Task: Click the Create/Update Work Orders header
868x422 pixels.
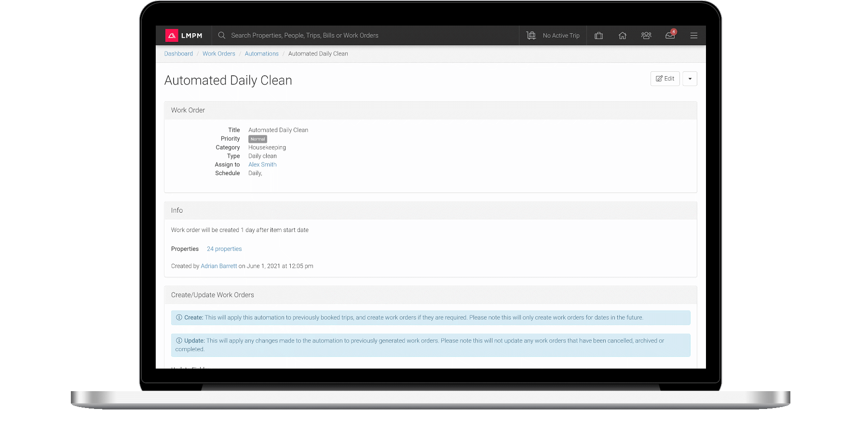Action: 431,295
